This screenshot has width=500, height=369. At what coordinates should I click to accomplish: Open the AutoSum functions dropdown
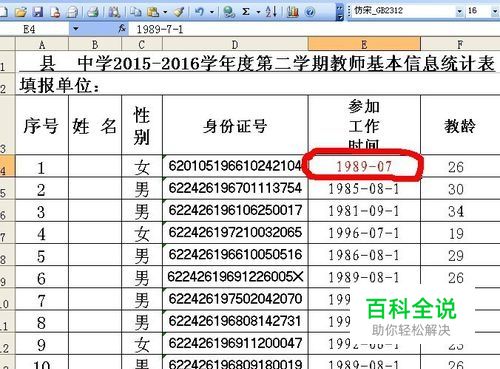click(x=258, y=12)
